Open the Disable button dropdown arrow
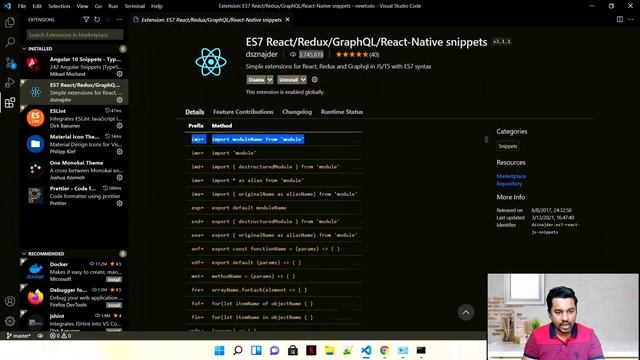The image size is (640, 360). 270,80
